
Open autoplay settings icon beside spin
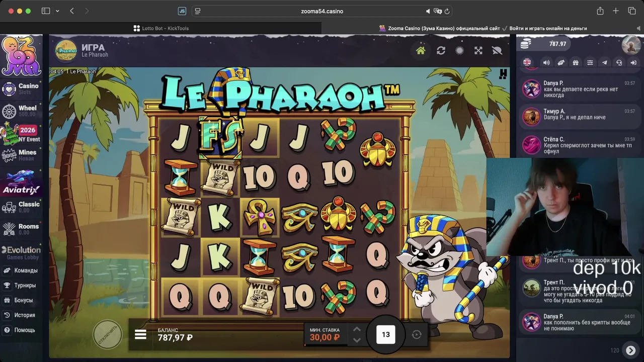[x=417, y=335]
